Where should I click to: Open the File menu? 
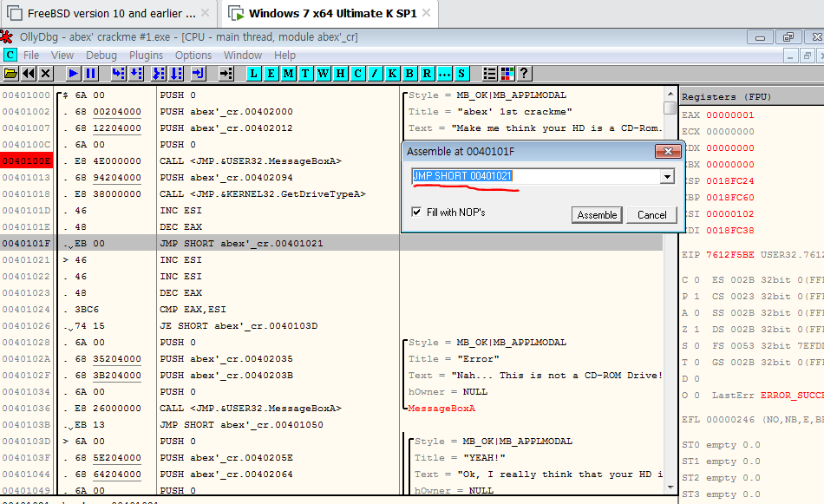click(31, 56)
